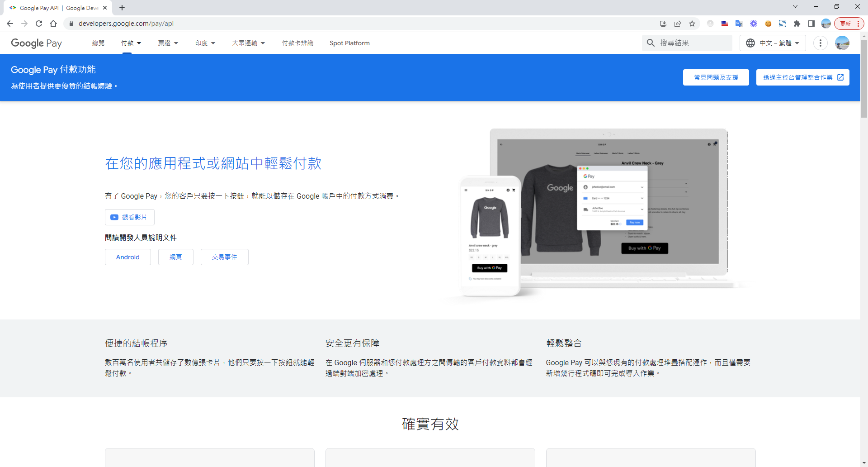Go to the 總覽 tab
The image size is (868, 467).
click(x=98, y=43)
